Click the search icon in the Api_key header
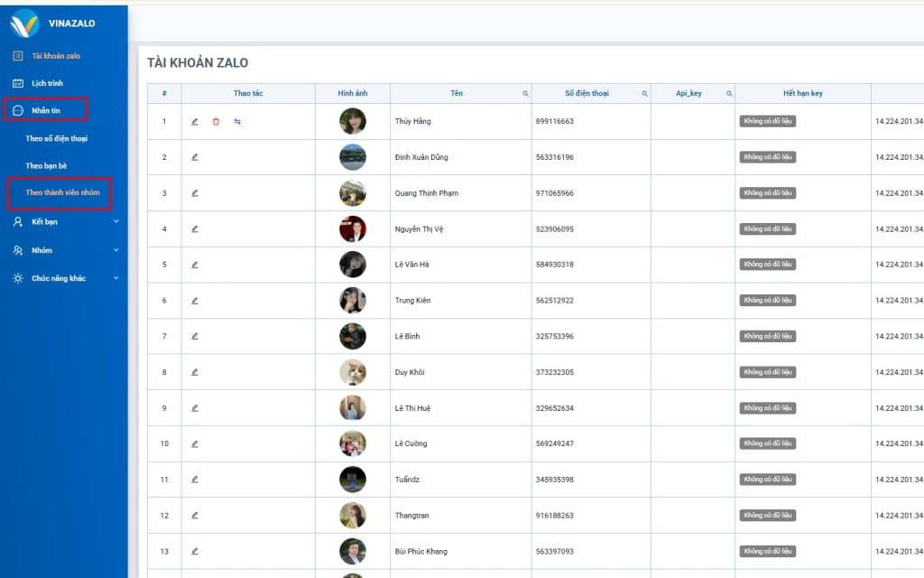Screen dimensions: 924x578 [728, 94]
